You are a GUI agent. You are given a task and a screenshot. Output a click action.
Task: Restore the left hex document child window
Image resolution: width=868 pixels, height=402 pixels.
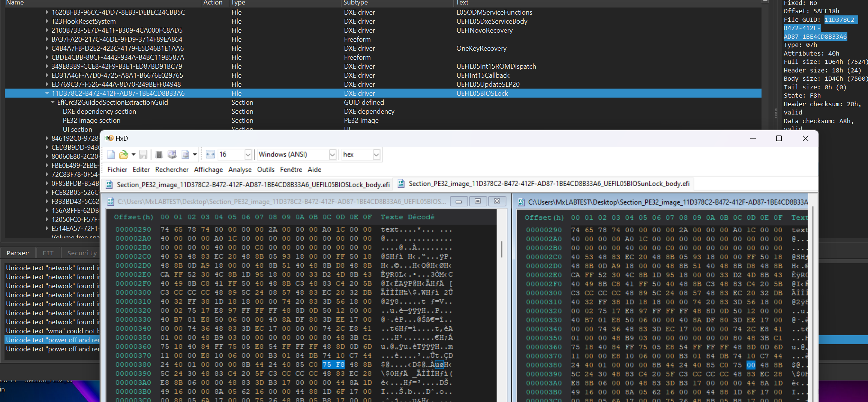[478, 202]
